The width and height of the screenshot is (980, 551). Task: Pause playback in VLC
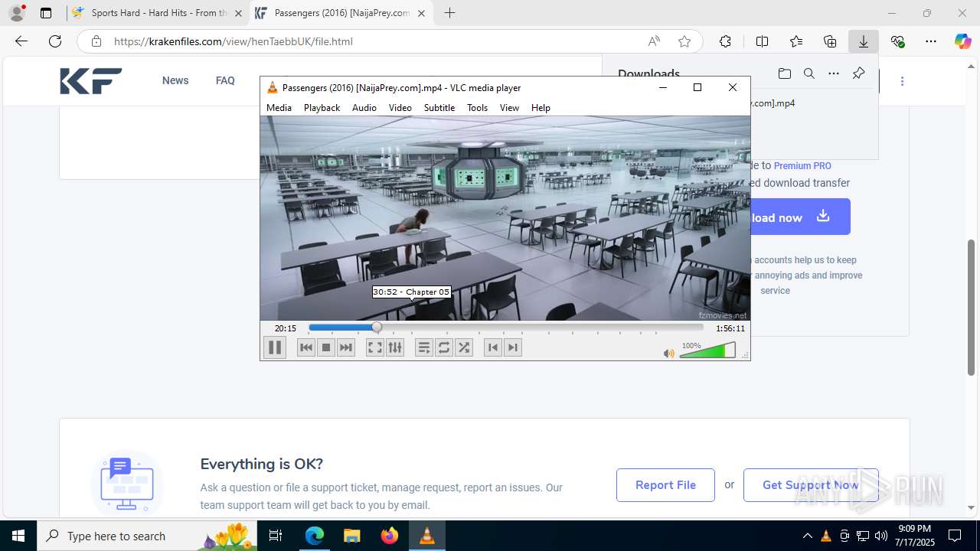(275, 347)
